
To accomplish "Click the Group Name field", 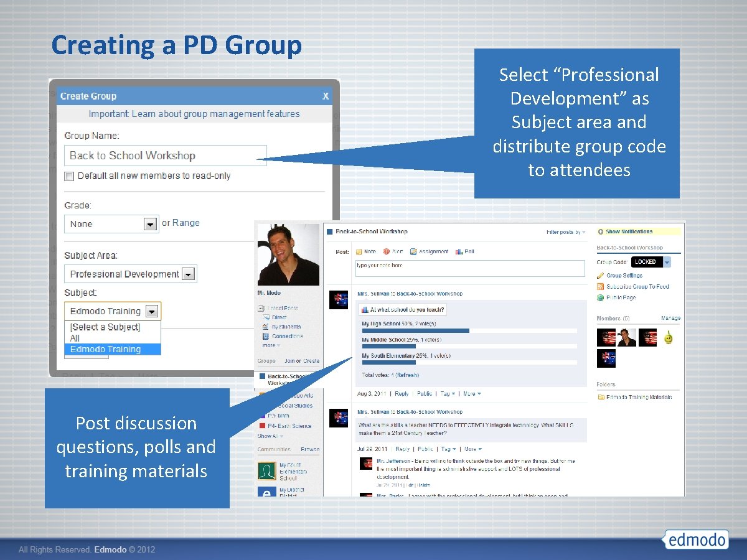I will click(166, 156).
